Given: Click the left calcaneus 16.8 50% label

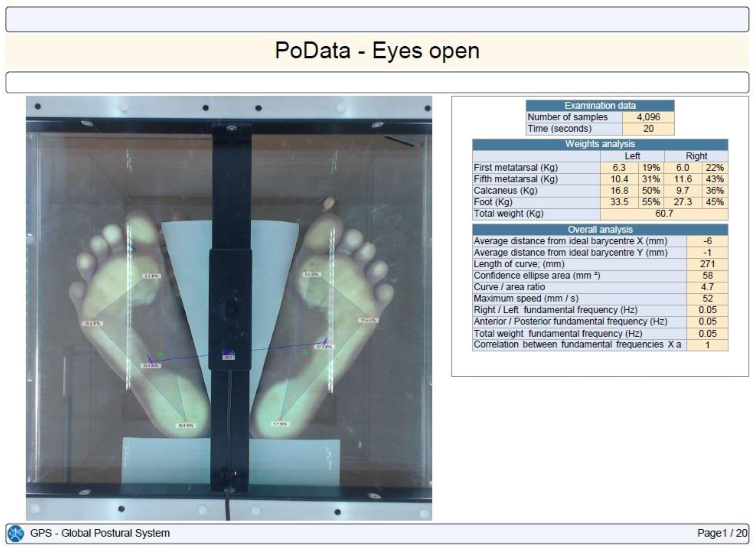Looking at the screenshot, I should [x=186, y=426].
